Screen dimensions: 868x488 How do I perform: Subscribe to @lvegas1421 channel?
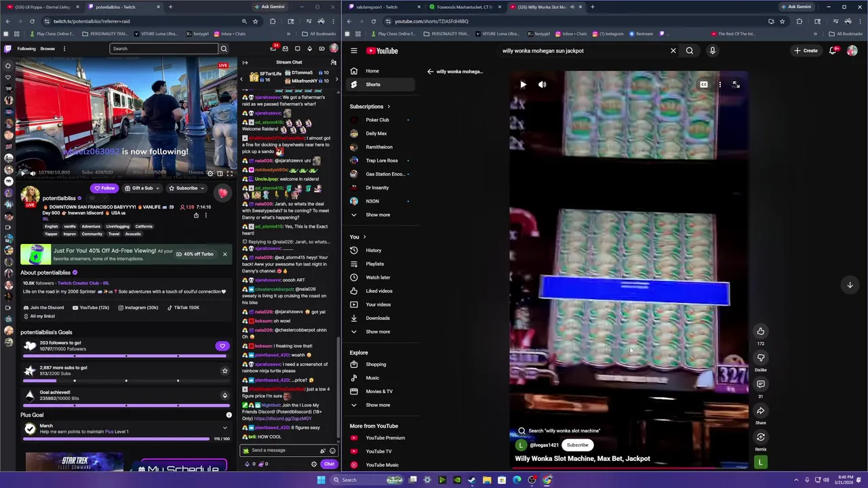tap(578, 445)
